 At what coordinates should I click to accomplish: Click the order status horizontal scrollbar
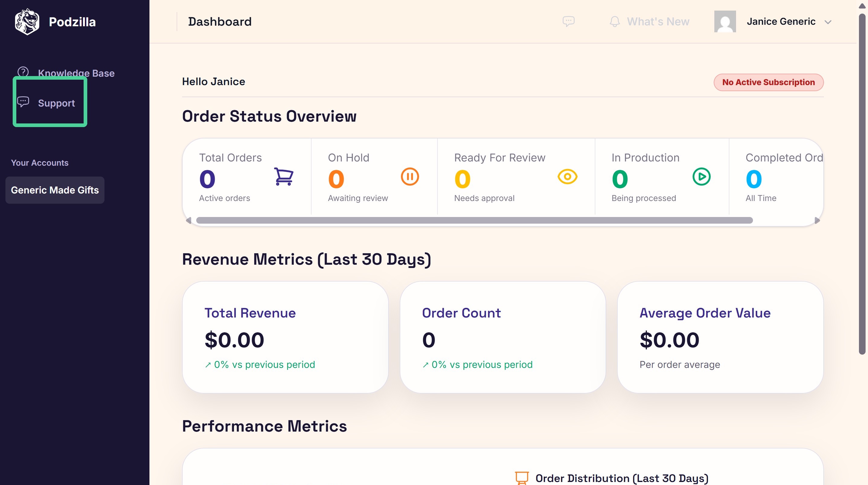474,220
